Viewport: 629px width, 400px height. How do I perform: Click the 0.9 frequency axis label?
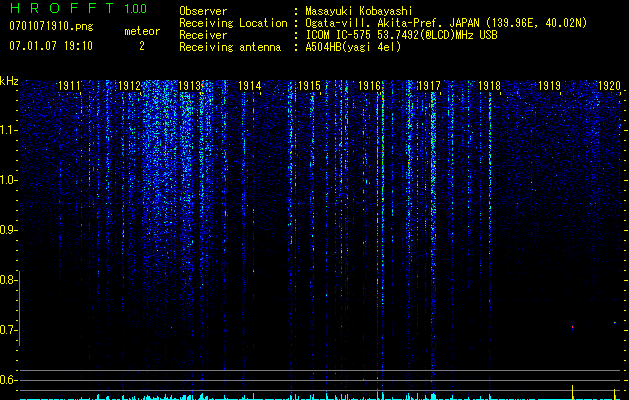(7, 230)
